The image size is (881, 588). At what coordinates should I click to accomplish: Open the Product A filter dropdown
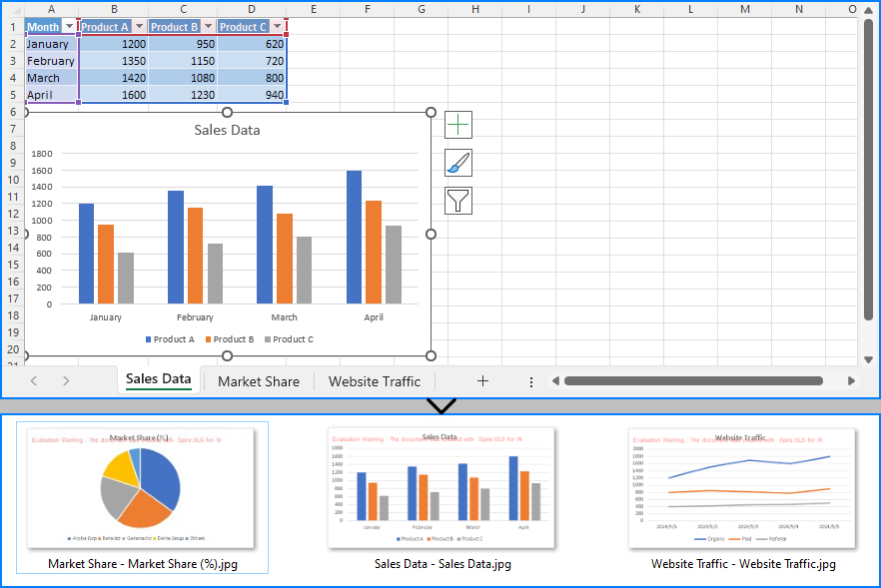pyautogui.click(x=139, y=26)
